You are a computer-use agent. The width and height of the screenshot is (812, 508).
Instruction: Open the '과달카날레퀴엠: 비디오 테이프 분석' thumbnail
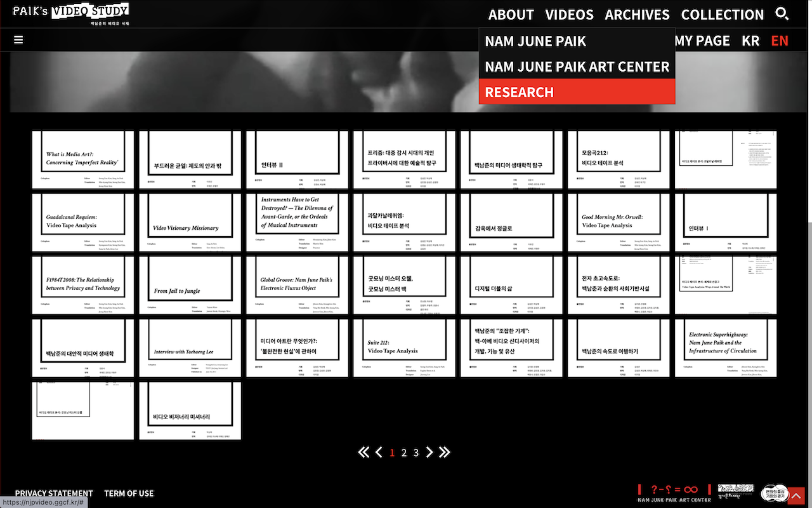(x=405, y=223)
